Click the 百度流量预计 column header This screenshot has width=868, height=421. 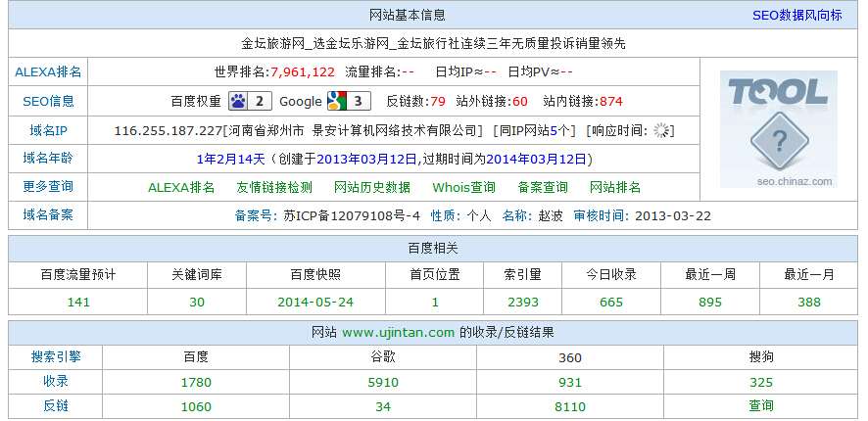click(x=78, y=274)
